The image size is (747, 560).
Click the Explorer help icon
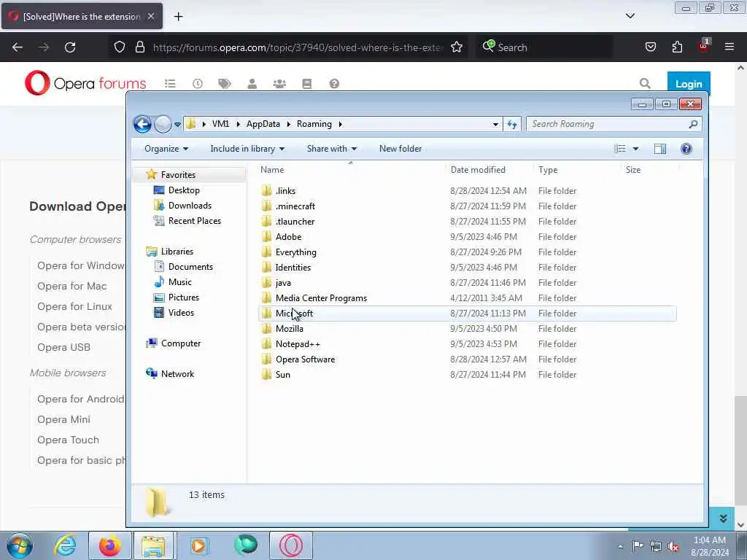pos(686,149)
